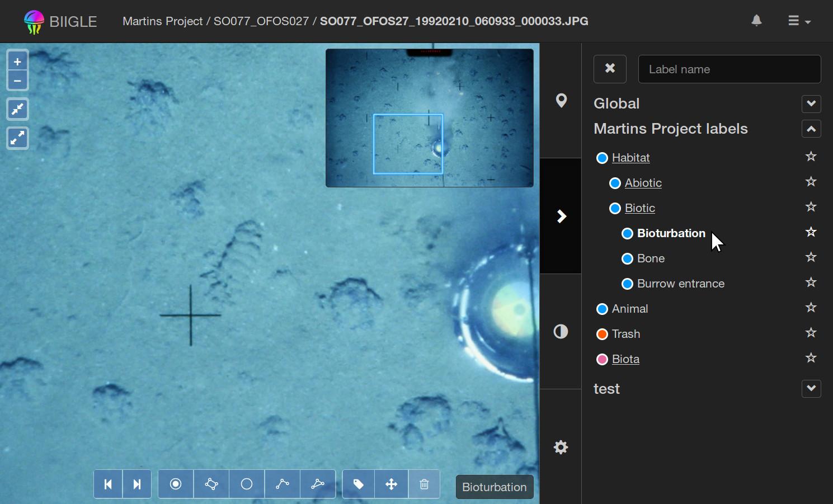Screen dimensions: 833x504
Task: Star the Habitat label as favorite
Action: pyautogui.click(x=811, y=157)
